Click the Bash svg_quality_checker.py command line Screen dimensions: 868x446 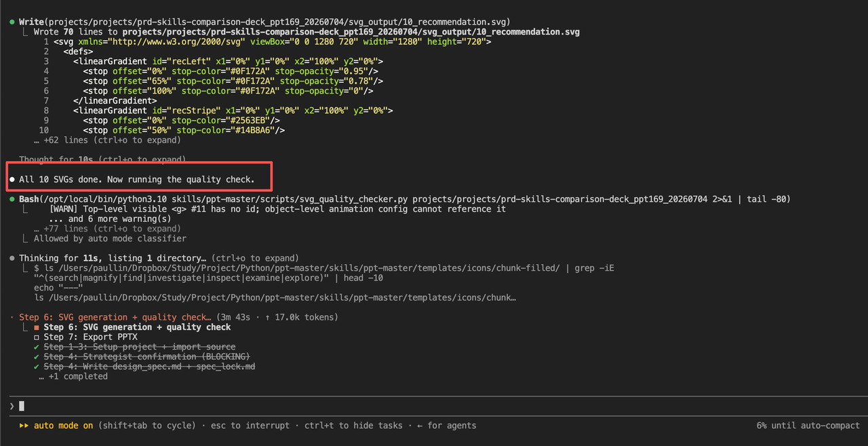click(x=404, y=200)
